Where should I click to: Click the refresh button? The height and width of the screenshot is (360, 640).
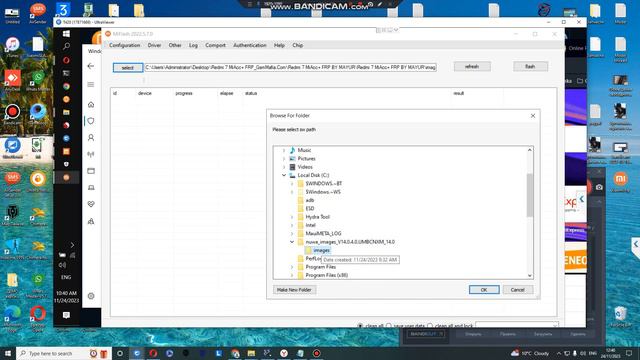(472, 67)
